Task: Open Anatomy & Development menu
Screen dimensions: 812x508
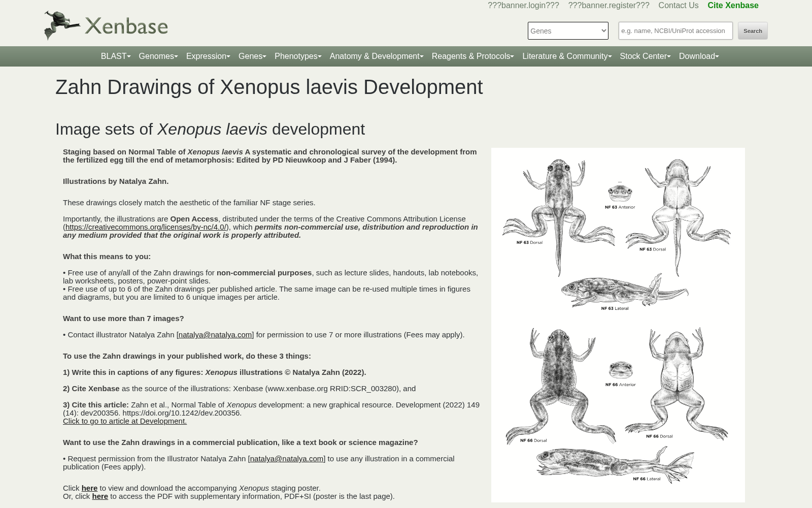Action: coord(376,56)
